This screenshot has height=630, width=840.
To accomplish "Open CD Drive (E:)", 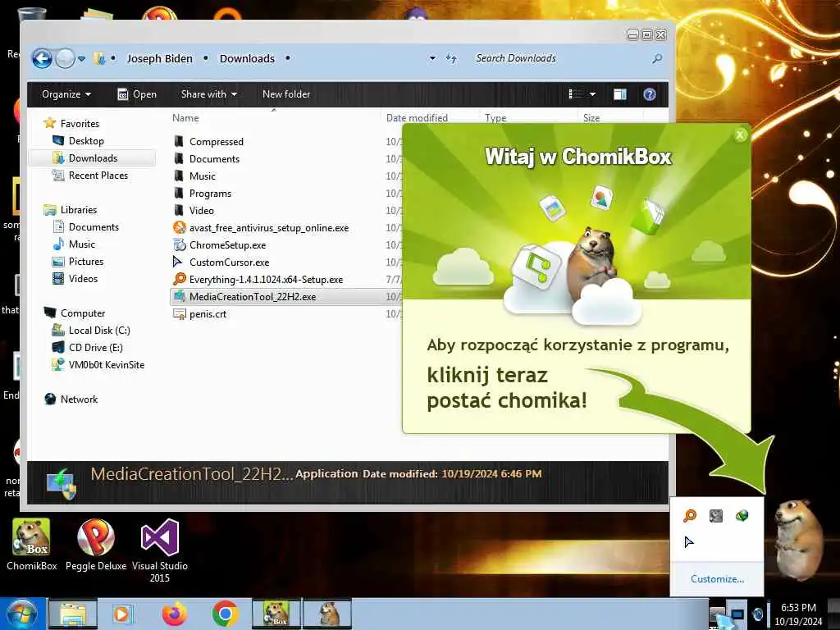I will point(87,348).
